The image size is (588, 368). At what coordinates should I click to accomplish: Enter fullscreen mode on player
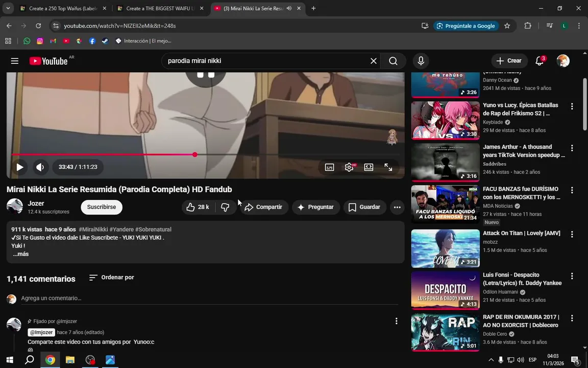(x=388, y=167)
